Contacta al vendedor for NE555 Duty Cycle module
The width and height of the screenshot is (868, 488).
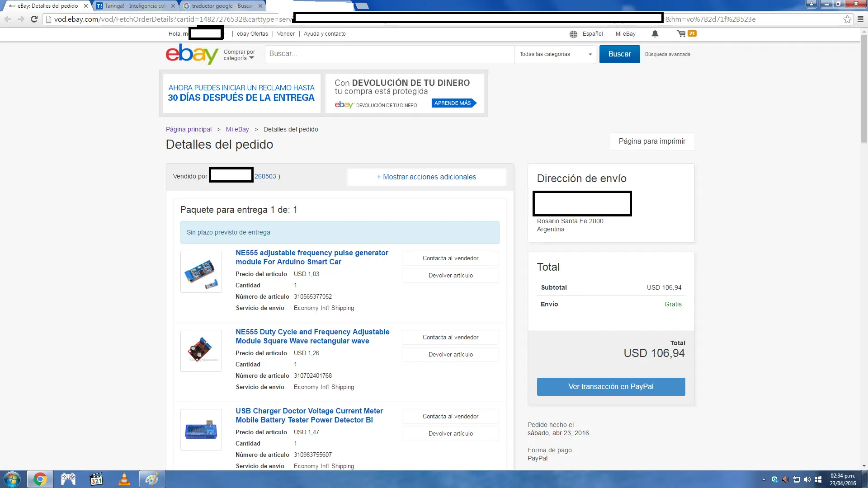[450, 338]
